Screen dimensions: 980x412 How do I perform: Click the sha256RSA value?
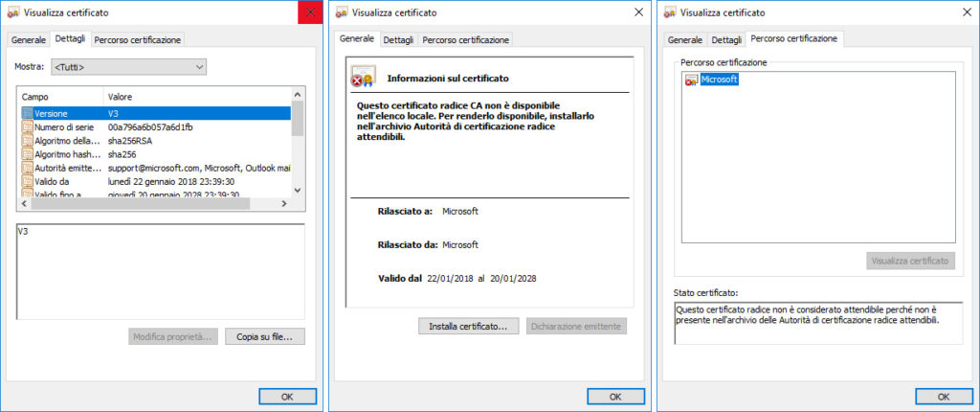(129, 141)
